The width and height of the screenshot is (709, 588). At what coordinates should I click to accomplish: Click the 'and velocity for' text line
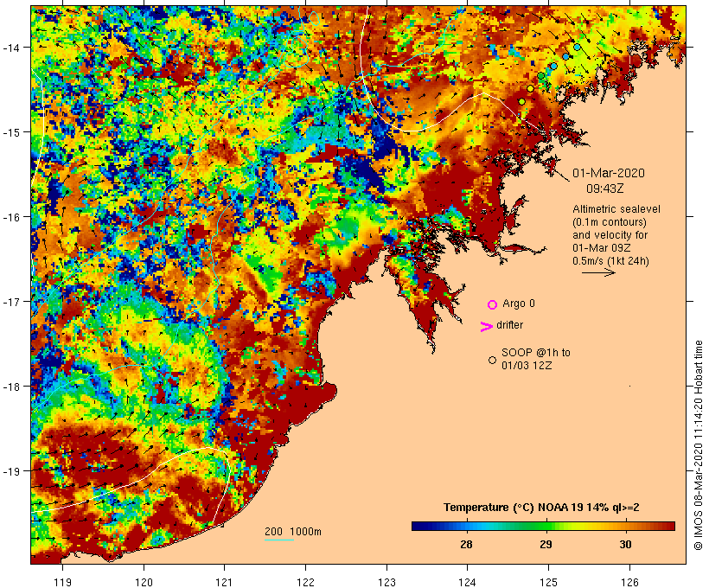pyautogui.click(x=610, y=235)
